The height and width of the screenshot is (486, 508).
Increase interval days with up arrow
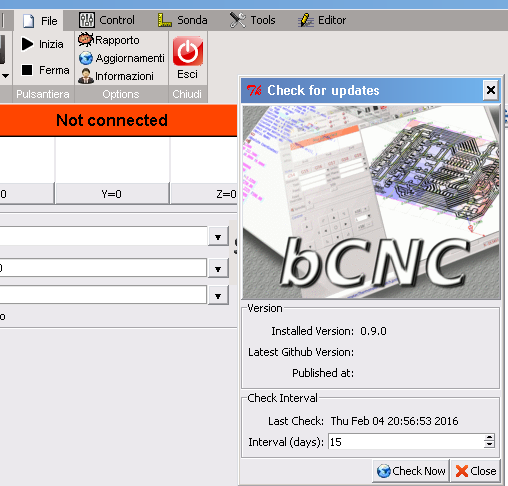489,438
